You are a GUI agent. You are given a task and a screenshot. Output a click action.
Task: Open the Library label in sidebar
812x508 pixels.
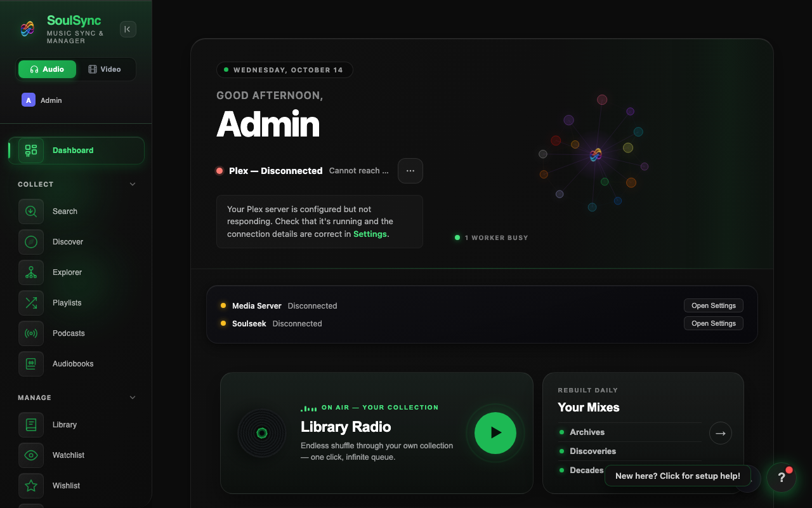(x=65, y=425)
